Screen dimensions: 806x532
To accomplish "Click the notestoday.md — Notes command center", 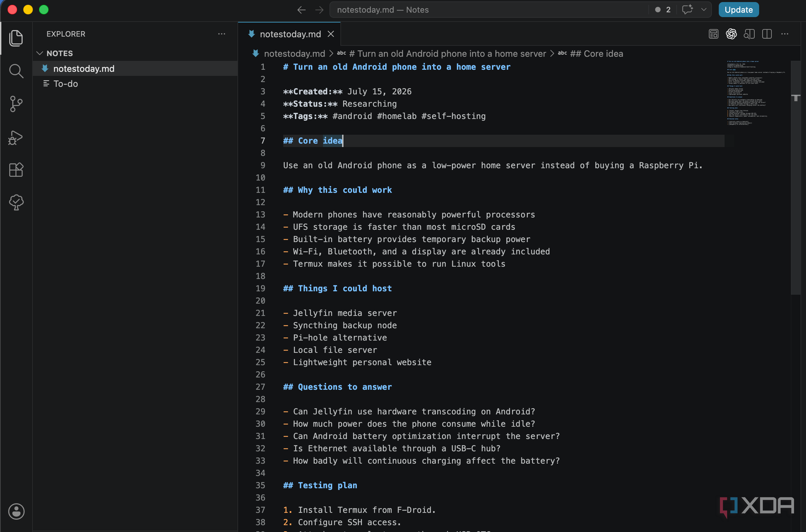I will coord(489,10).
